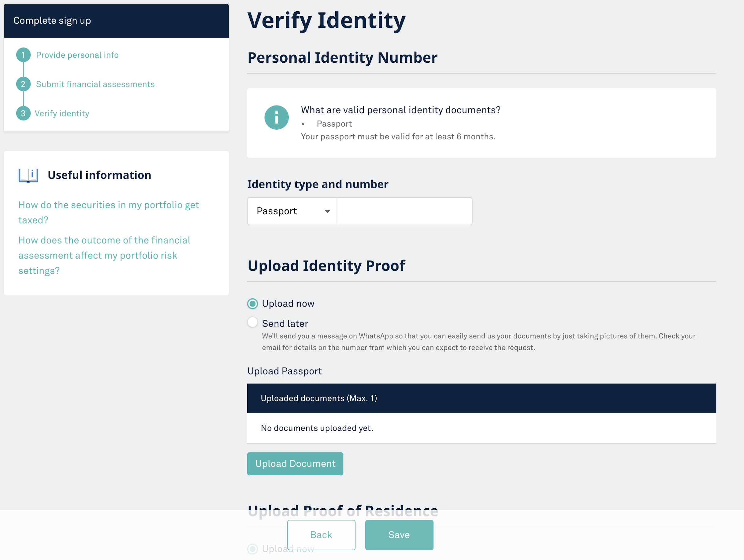The width and height of the screenshot is (744, 560).
Task: Click the step 3 circle icon
Action: (x=23, y=113)
